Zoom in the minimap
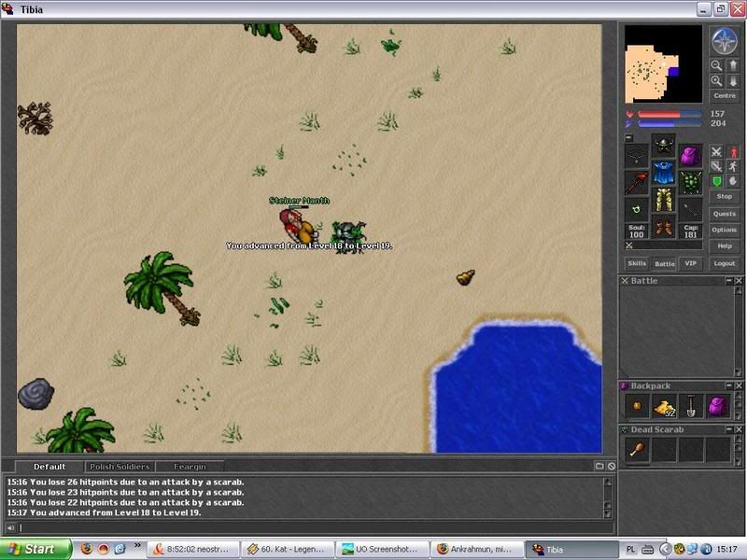 coord(716,81)
